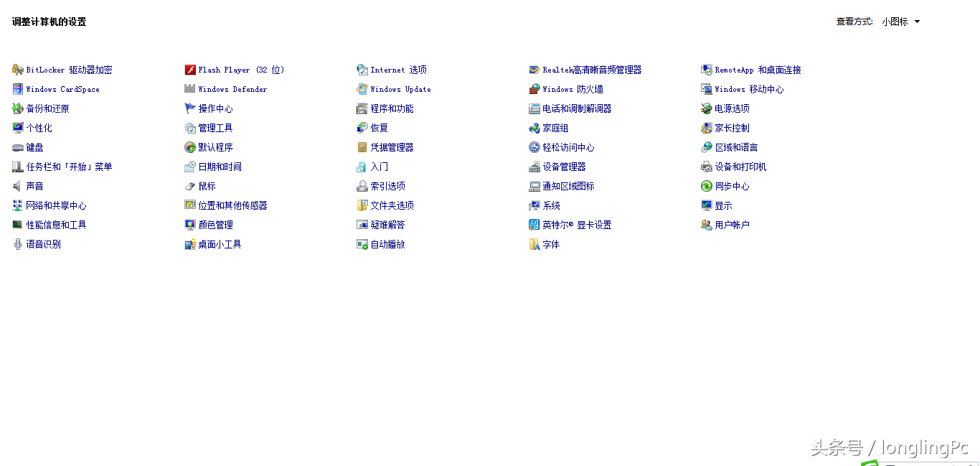The image size is (980, 466).
Task: Open the 索引选项 link
Action: [x=387, y=186]
